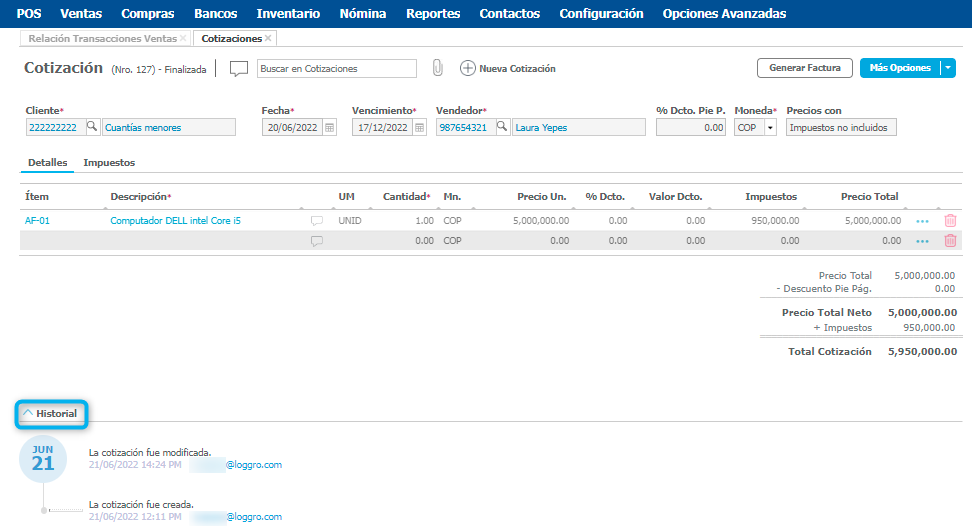Open the Ventas menu
This screenshot has width=972, height=530.
point(80,14)
